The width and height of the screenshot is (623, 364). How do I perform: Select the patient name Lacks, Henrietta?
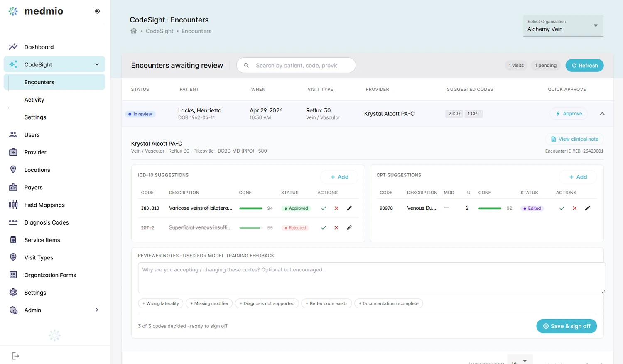[200, 110]
